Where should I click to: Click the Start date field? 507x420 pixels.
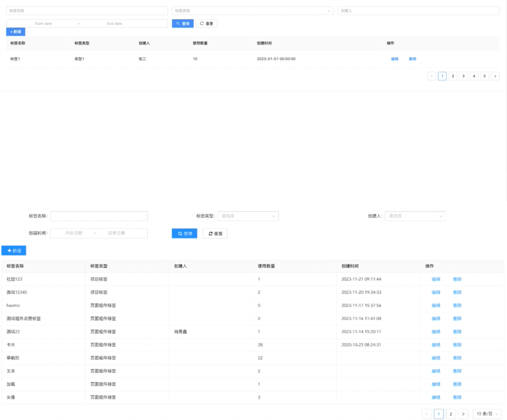coord(44,23)
